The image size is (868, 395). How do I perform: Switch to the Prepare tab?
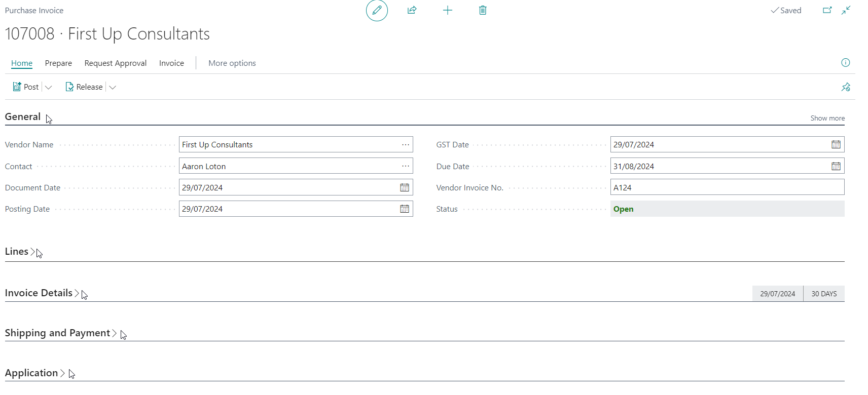pyautogui.click(x=58, y=63)
